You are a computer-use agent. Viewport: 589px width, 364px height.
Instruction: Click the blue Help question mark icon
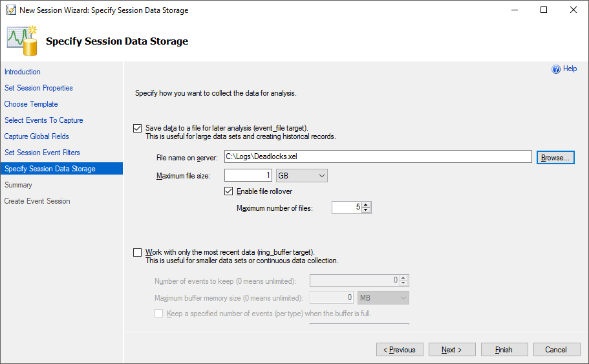point(556,69)
